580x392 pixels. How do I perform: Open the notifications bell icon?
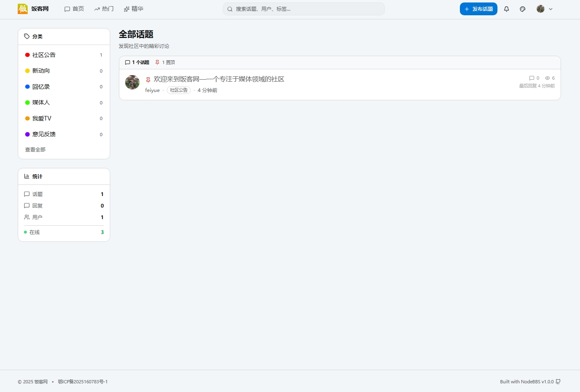pos(507,9)
